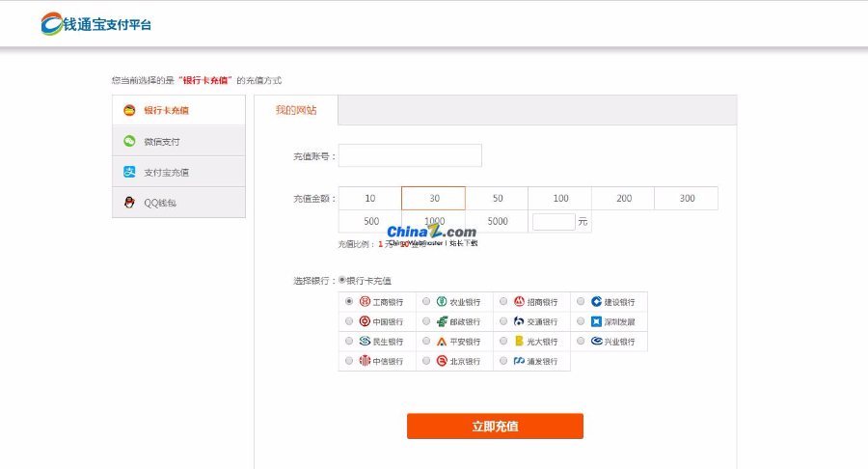Choose the 1000 yuan amount
Image resolution: width=868 pixels, height=469 pixels.
[x=433, y=222]
